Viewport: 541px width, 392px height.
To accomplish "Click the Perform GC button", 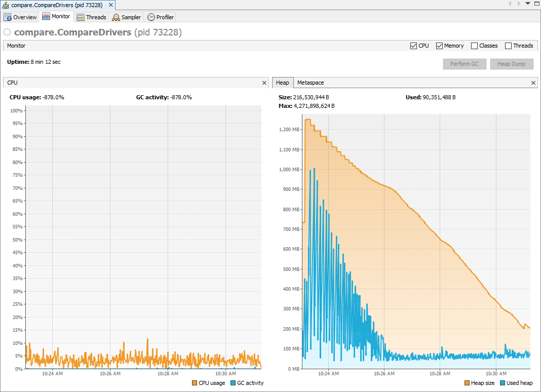I will (x=465, y=64).
